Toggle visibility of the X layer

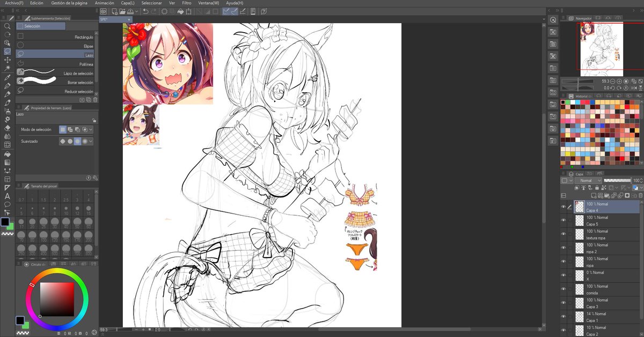click(x=563, y=275)
